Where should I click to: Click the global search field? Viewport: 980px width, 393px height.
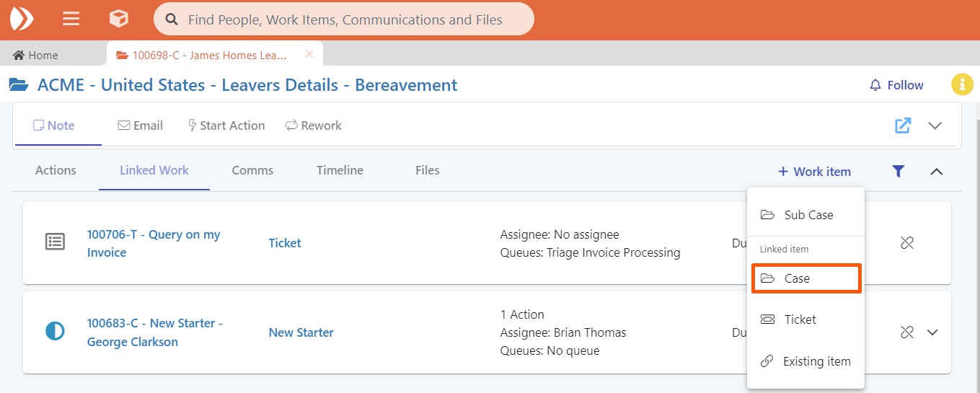pyautogui.click(x=345, y=19)
